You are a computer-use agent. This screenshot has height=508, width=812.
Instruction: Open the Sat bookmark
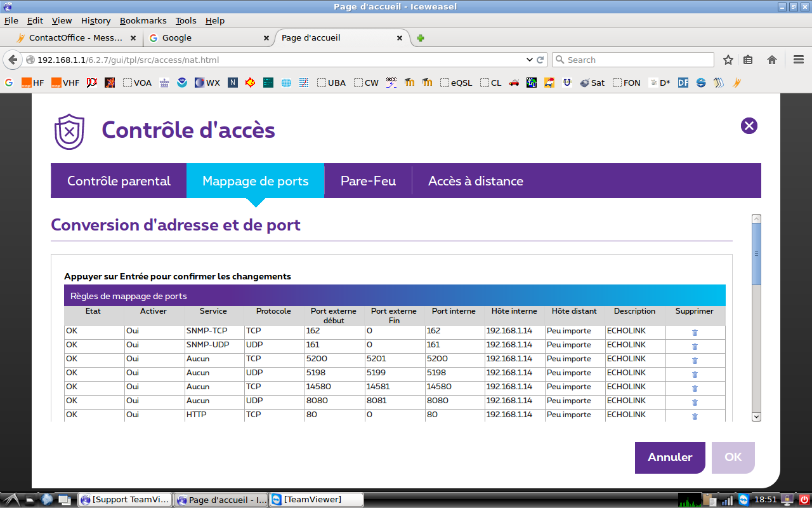click(x=592, y=83)
